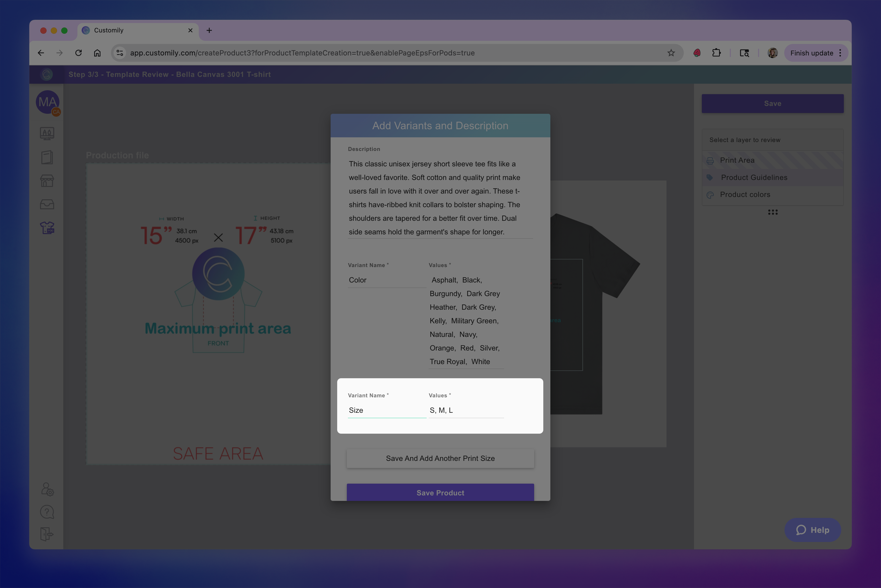Viewport: 881px width, 588px height.
Task: Select the Print Area layer
Action: [x=737, y=160]
